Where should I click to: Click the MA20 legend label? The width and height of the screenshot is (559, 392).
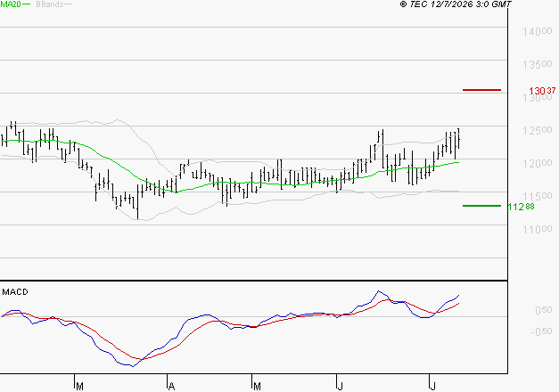click(x=11, y=4)
